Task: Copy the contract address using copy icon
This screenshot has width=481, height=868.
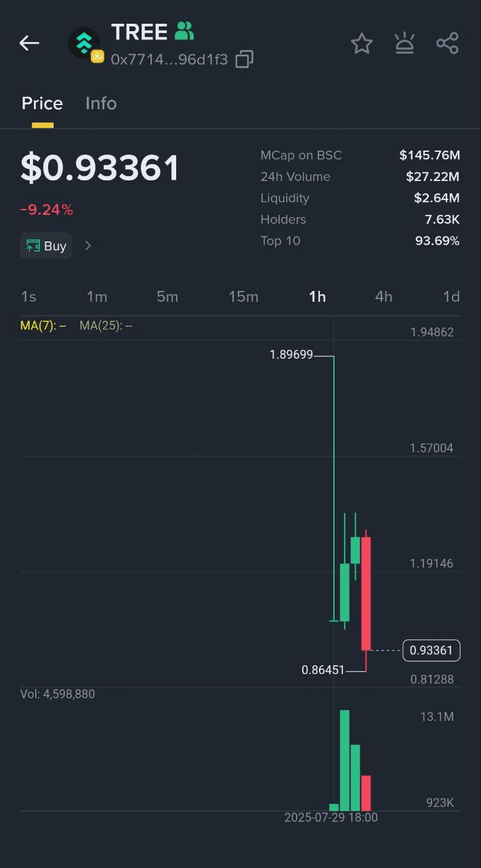Action: [244, 60]
